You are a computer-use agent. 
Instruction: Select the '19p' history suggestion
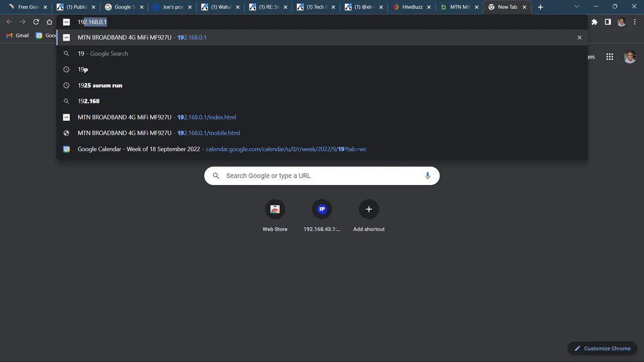[322, 69]
